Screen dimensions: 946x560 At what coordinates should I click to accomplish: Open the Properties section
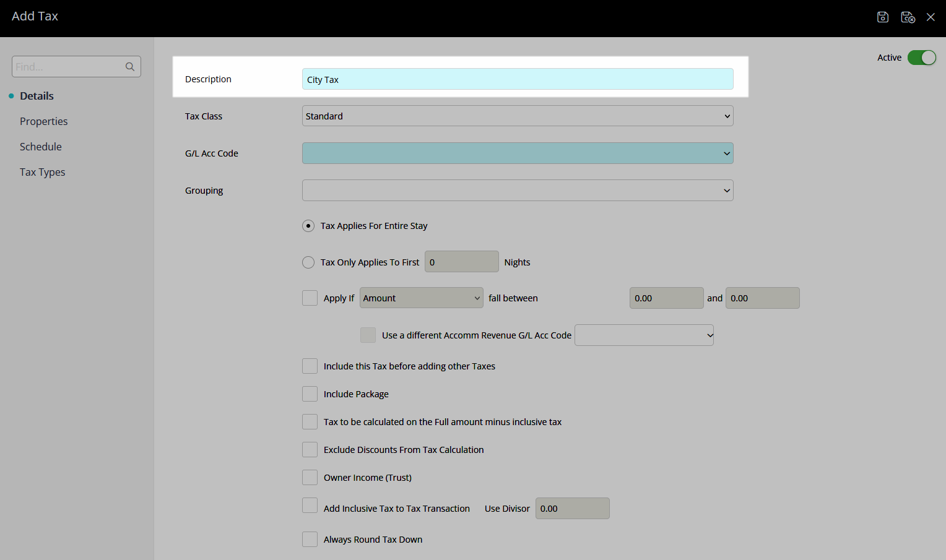43,121
